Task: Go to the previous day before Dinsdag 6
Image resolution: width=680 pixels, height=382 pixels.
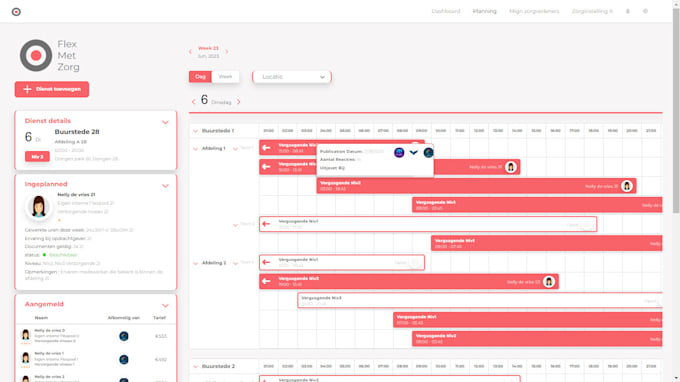Action: point(193,102)
